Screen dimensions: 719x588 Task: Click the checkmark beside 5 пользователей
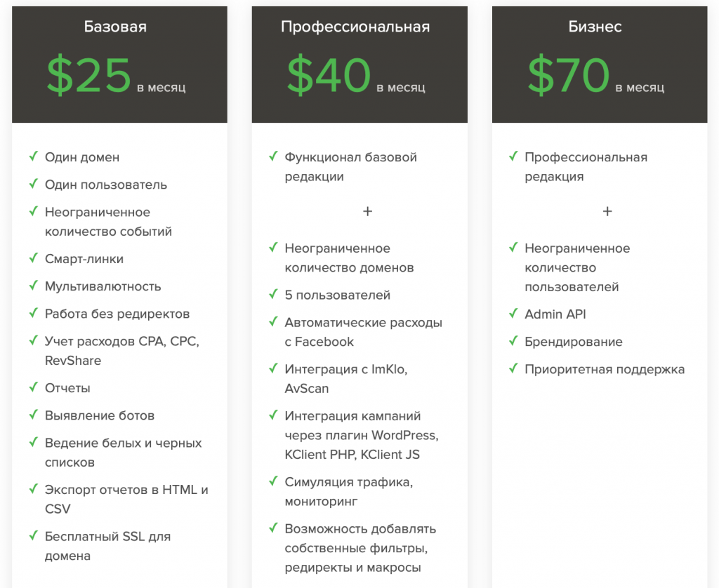(x=273, y=294)
